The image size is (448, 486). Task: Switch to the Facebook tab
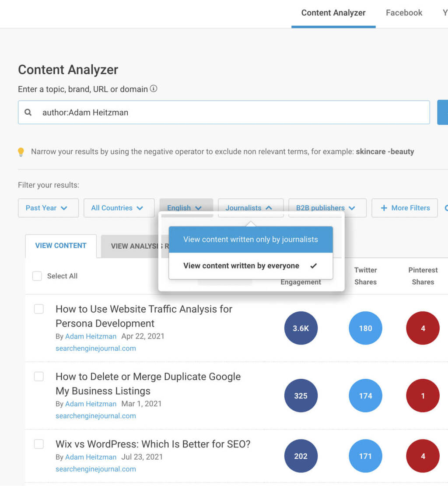(404, 13)
